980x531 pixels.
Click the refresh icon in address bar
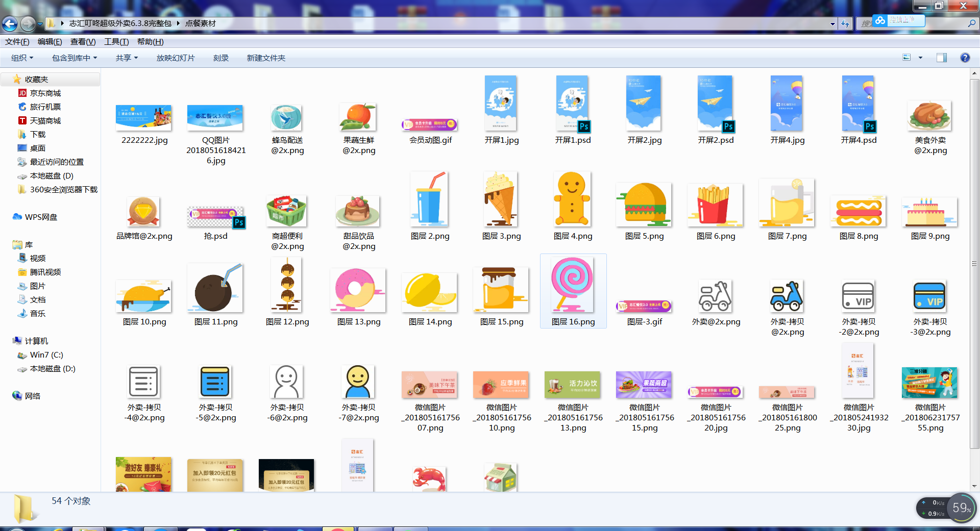click(846, 23)
